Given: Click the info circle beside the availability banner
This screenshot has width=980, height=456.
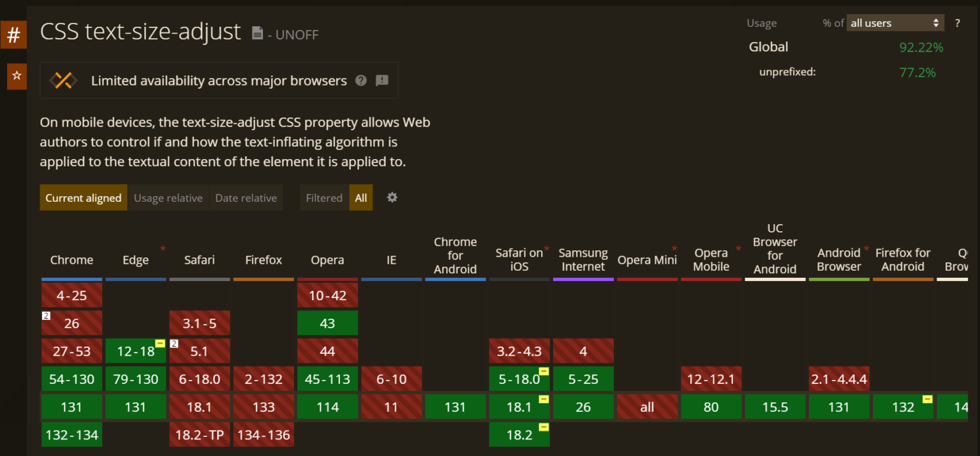Looking at the screenshot, I should pos(360,80).
